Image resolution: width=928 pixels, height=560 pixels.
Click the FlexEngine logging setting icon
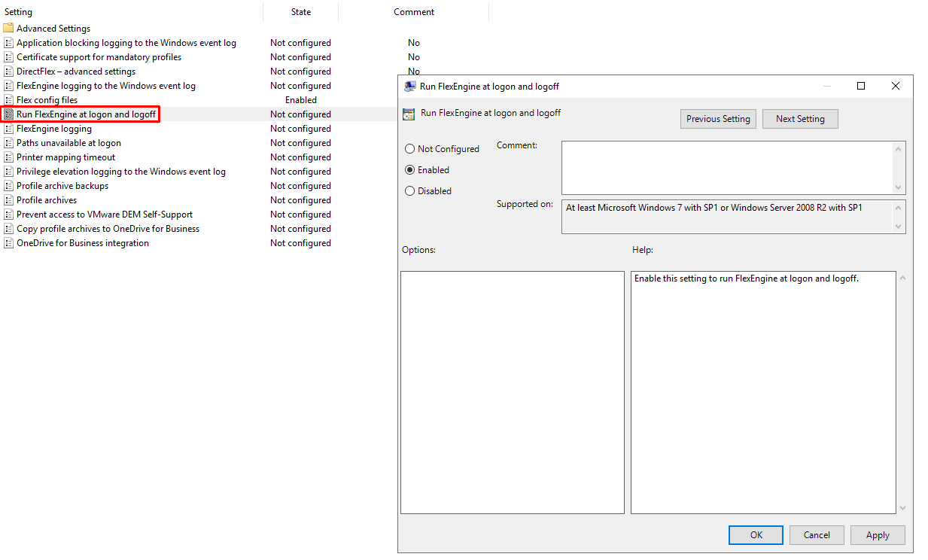[x=8, y=128]
